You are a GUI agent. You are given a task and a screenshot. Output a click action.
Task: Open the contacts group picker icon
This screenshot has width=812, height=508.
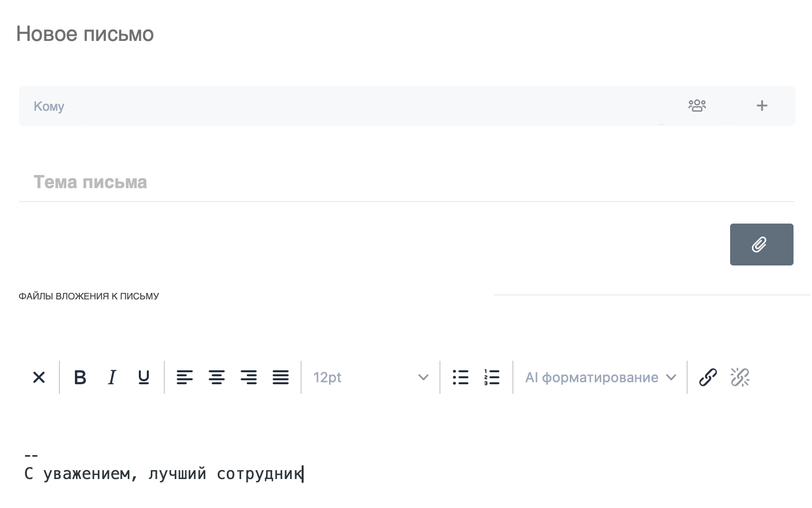coord(697,106)
